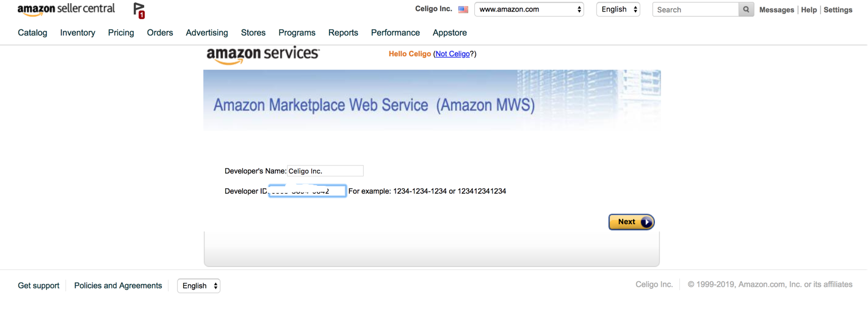
Task: Open the Catalog menu
Action: (32, 33)
